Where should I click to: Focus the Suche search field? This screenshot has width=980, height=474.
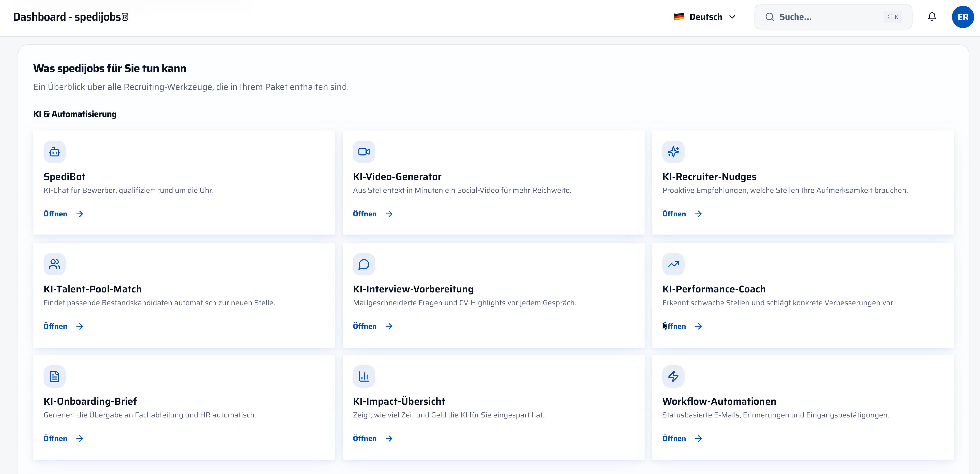click(x=833, y=17)
